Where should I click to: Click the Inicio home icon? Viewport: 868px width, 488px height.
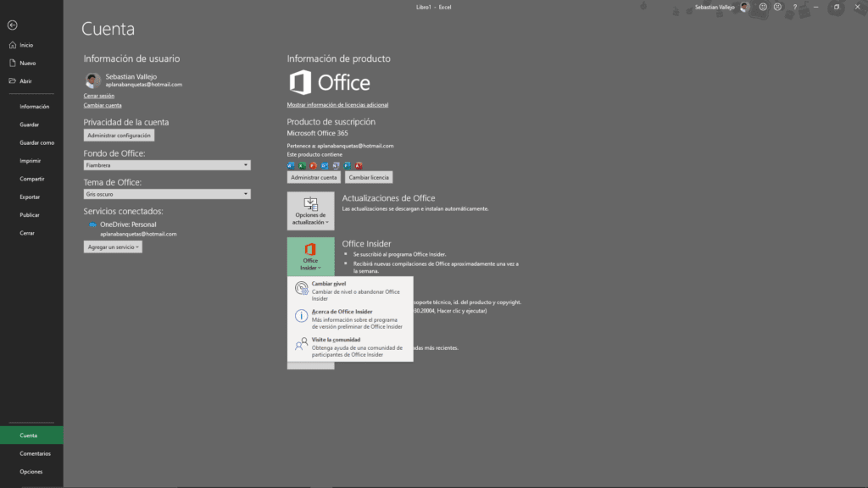click(13, 45)
